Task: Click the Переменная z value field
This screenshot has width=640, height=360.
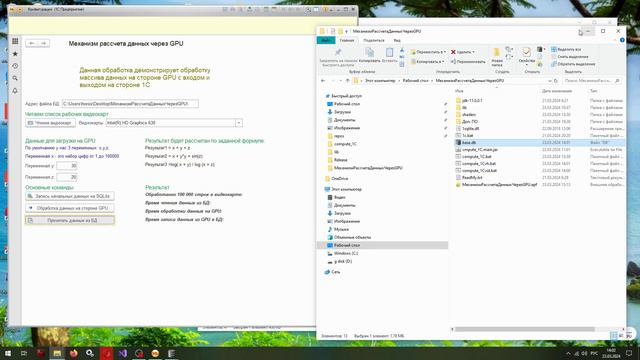Action: point(67,177)
